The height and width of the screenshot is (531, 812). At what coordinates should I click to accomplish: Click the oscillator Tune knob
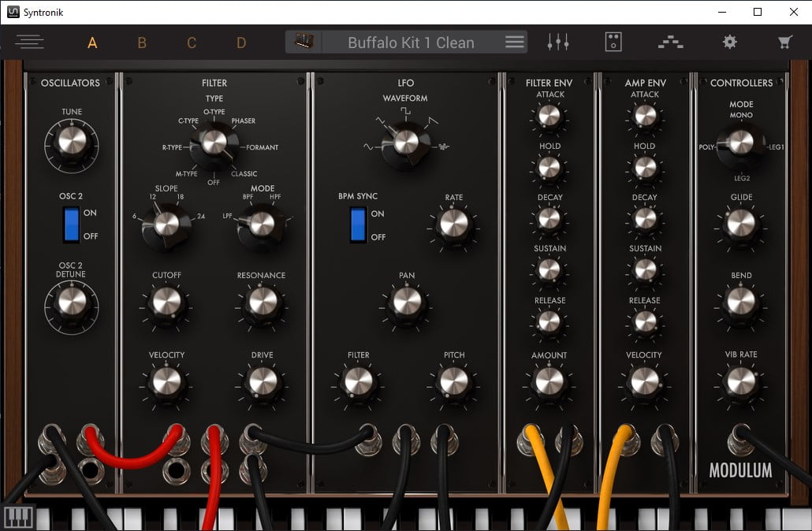[x=72, y=141]
